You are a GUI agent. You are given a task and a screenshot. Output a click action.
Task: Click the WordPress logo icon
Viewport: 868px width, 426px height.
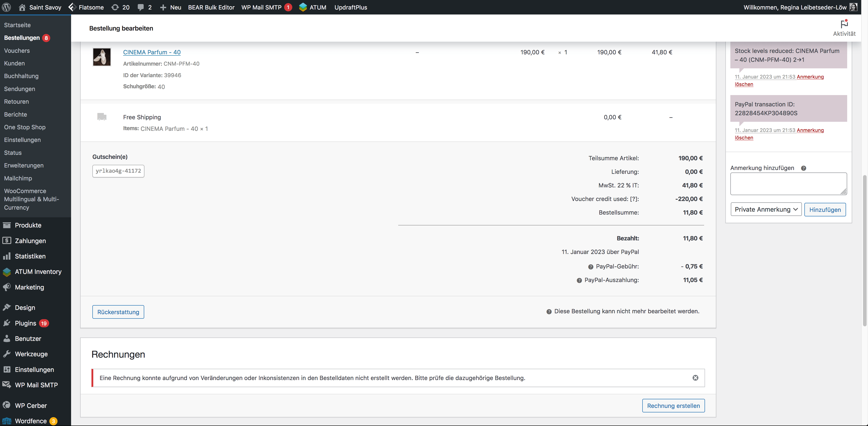coord(6,7)
